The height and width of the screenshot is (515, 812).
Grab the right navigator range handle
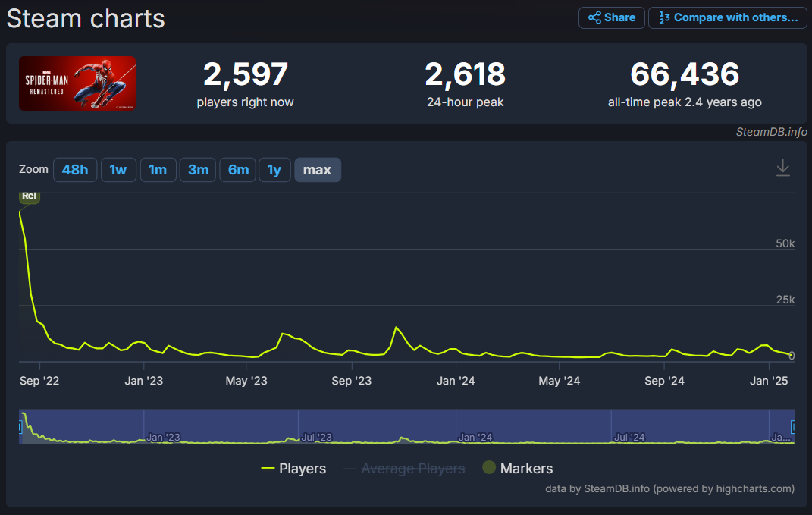pos(793,427)
